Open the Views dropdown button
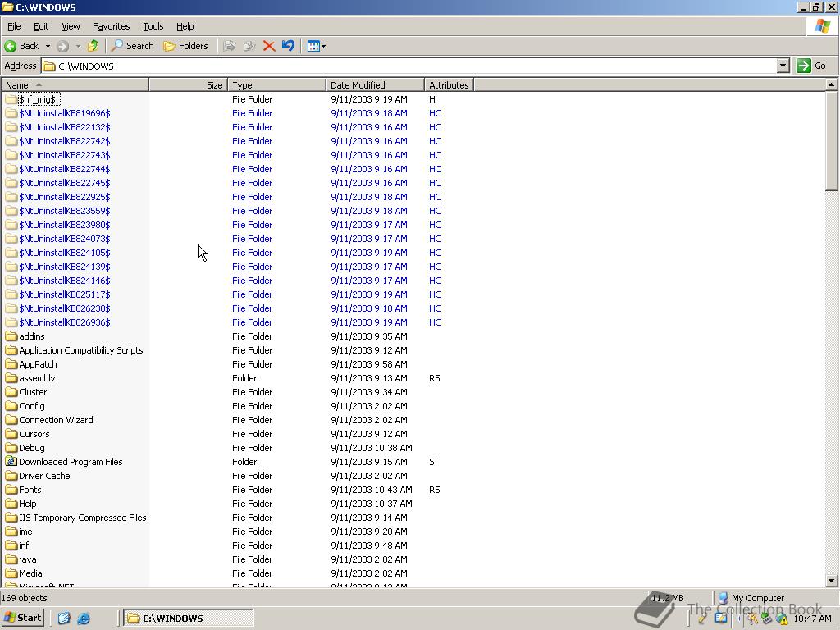Image resolution: width=840 pixels, height=630 pixels. coord(316,46)
